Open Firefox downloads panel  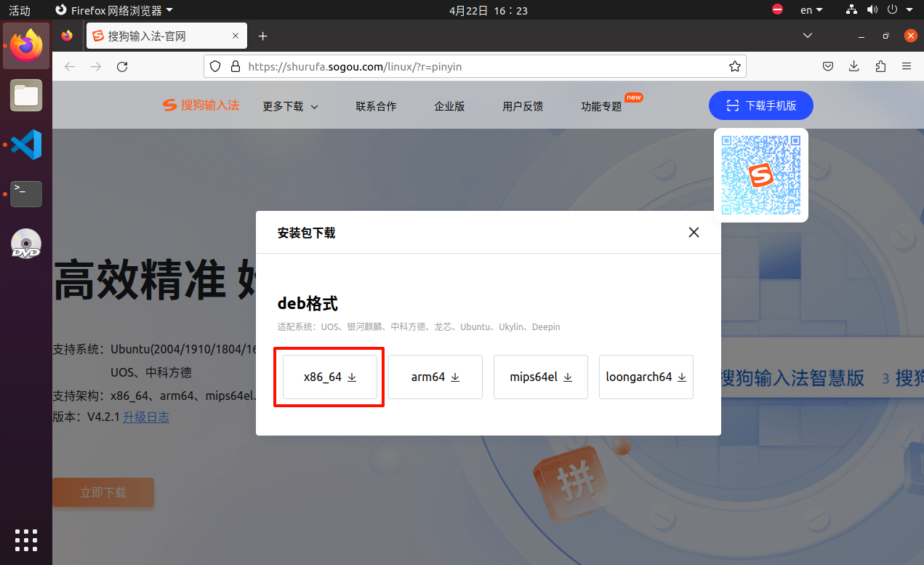(x=854, y=67)
